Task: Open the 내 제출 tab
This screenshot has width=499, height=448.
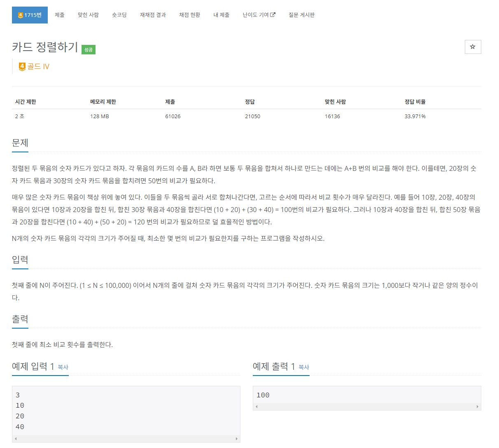Action: [x=221, y=15]
